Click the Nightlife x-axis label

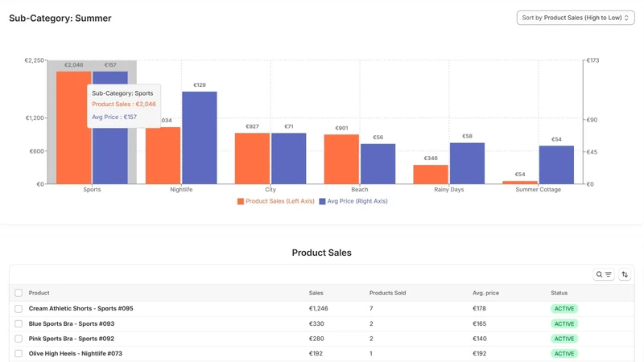181,190
